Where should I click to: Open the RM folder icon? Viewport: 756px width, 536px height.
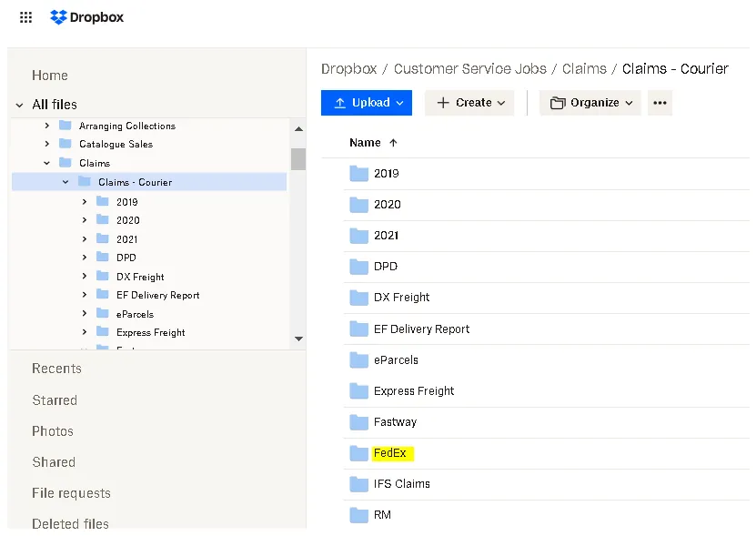pyautogui.click(x=358, y=515)
